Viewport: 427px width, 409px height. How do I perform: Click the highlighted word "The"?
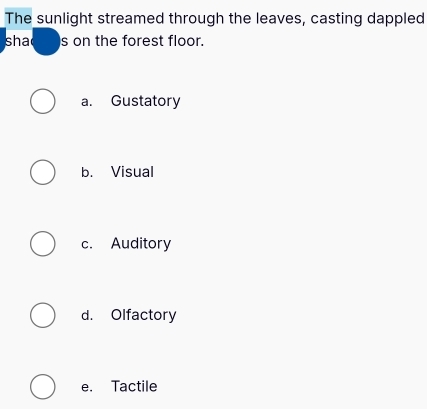(18, 18)
